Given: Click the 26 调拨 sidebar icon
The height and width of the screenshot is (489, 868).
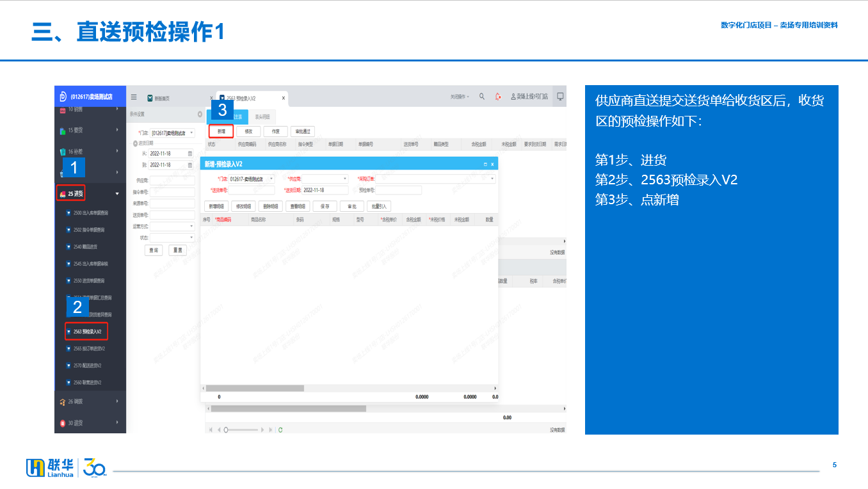Looking at the screenshot, I should (x=62, y=402).
